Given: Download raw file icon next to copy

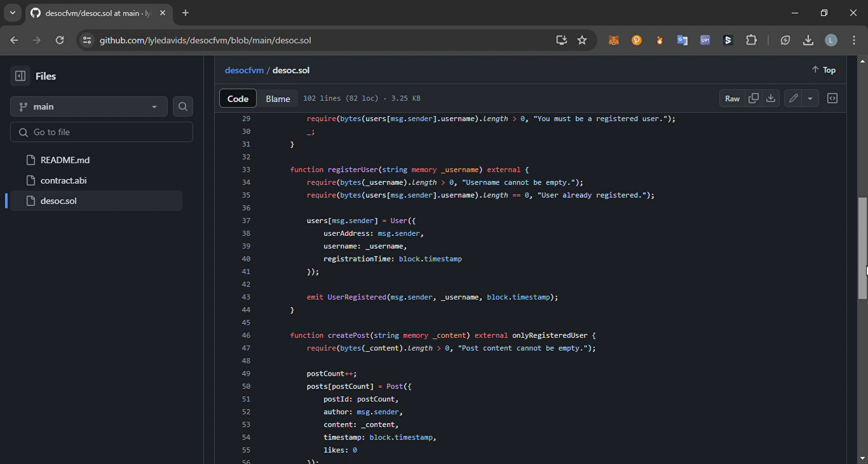Looking at the screenshot, I should 771,98.
